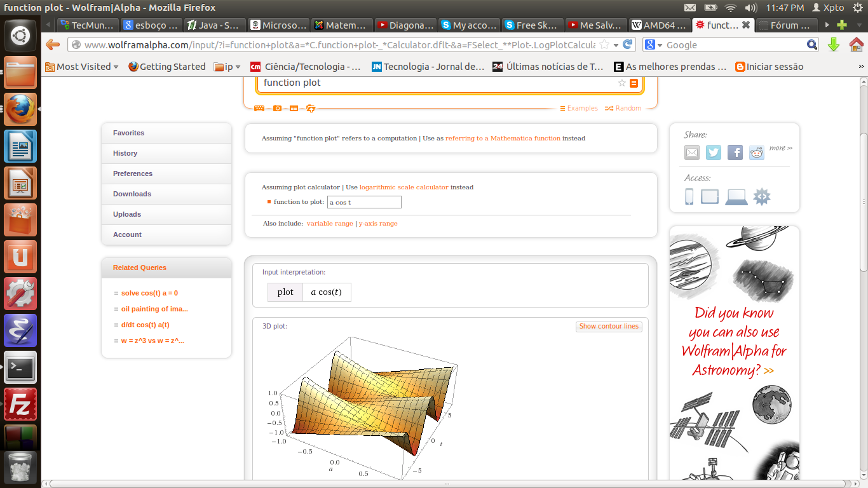Go to the Firefox home page

[x=856, y=44]
